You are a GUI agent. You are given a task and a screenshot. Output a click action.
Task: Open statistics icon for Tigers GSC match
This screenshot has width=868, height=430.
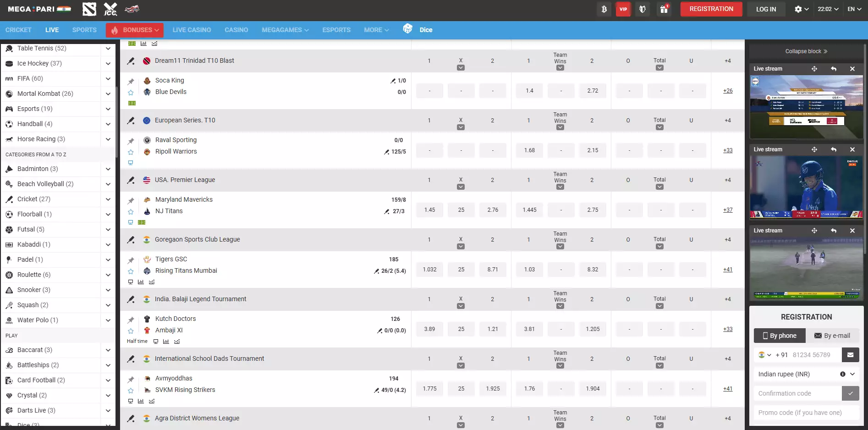(141, 282)
